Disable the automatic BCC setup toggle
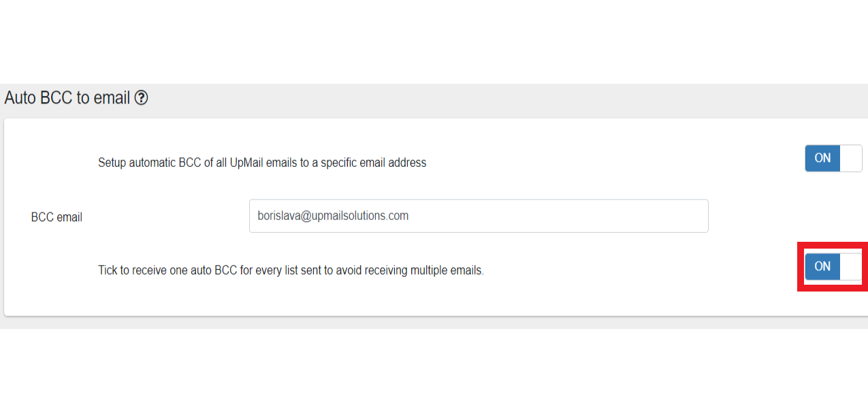This screenshot has width=868, height=408. tap(833, 158)
